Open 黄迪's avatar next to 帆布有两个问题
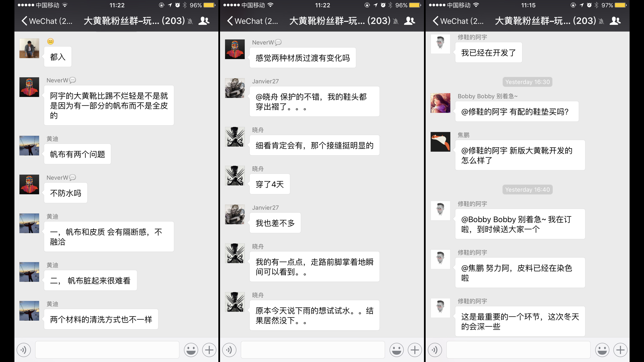The width and height of the screenshot is (644, 362). pyautogui.click(x=29, y=145)
